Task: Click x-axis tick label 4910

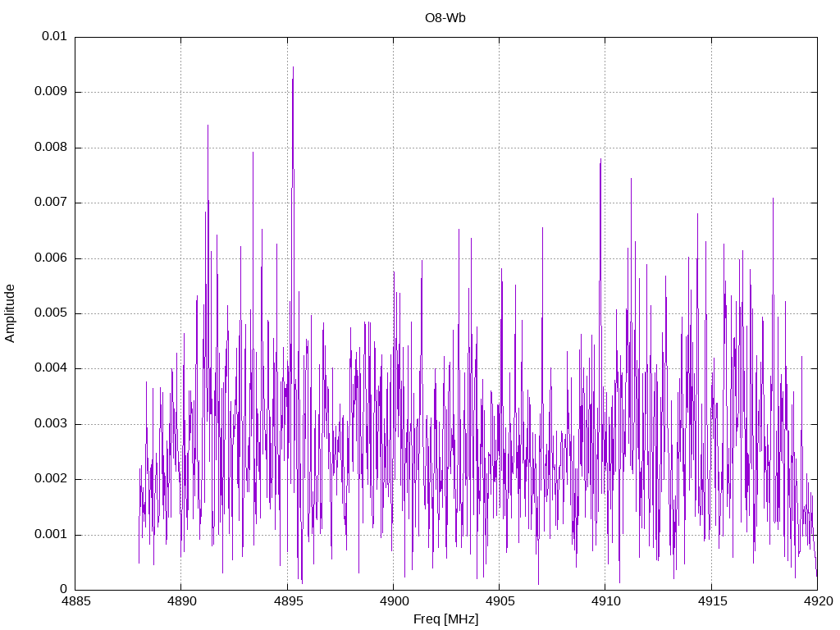Action: click(605, 601)
